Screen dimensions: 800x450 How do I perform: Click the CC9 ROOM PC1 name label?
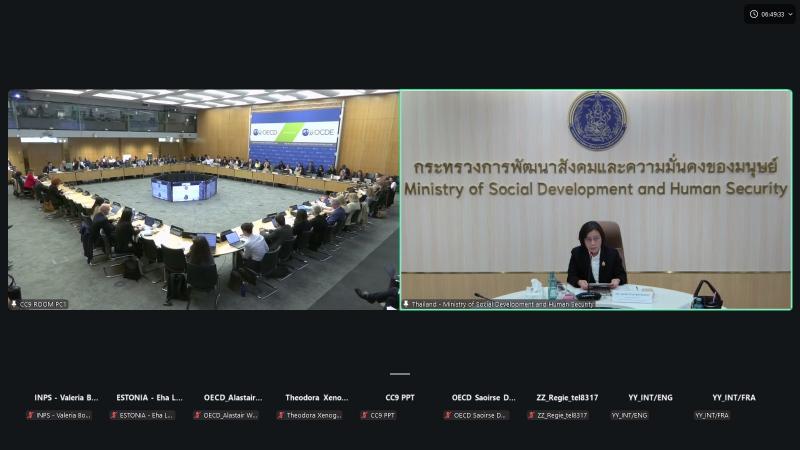pyautogui.click(x=43, y=304)
